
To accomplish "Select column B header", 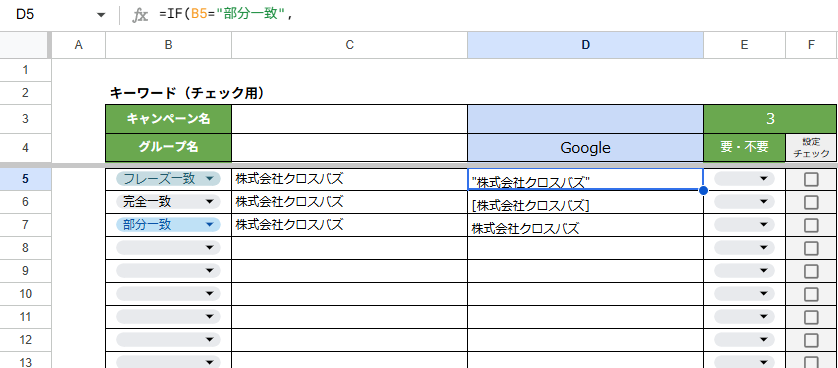I will [168, 45].
